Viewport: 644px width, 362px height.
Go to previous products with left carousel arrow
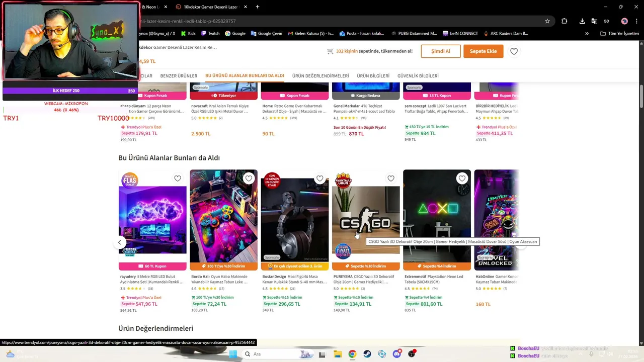119,242
